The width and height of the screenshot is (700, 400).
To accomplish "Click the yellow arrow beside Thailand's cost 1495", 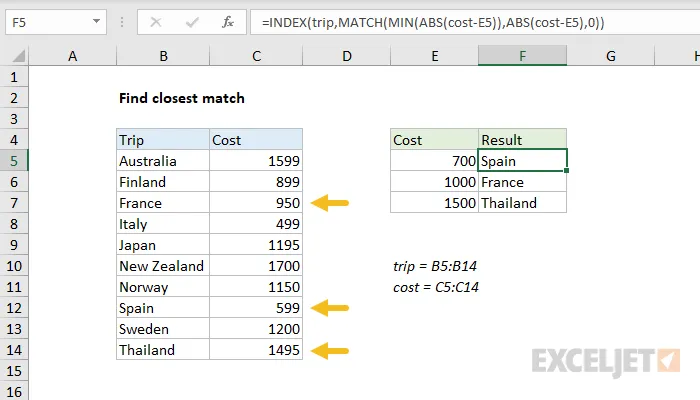I will [330, 350].
